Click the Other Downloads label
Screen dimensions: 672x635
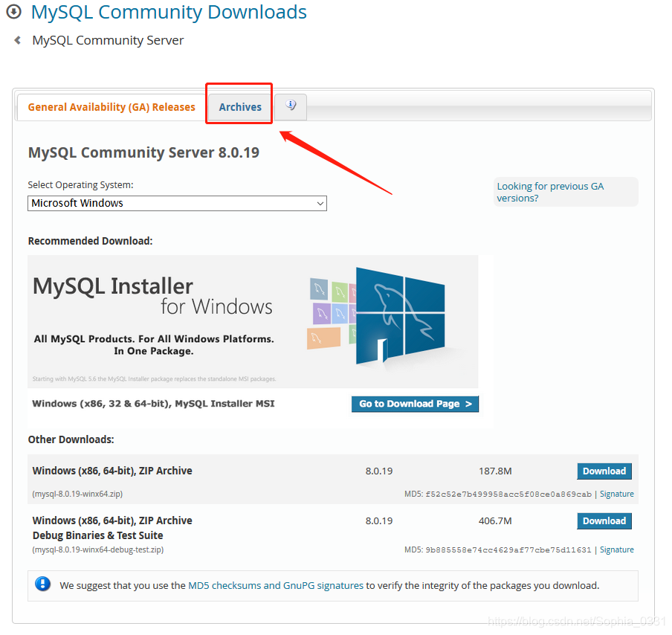point(71,439)
